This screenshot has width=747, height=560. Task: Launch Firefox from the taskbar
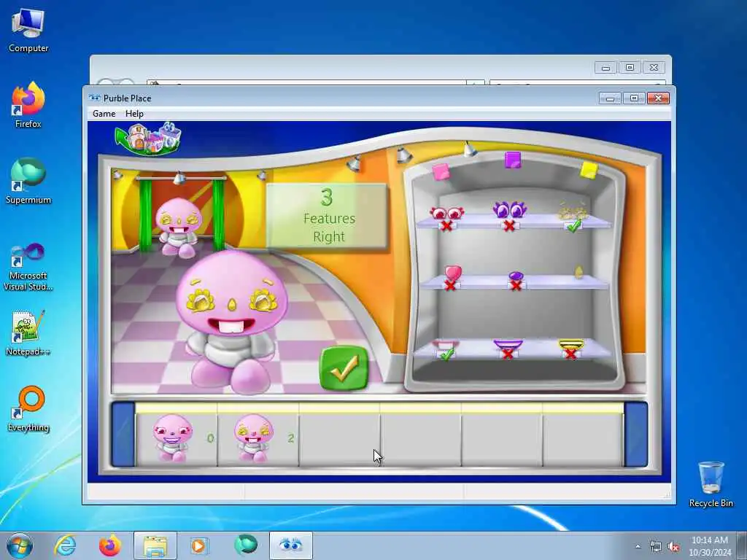pos(109,545)
